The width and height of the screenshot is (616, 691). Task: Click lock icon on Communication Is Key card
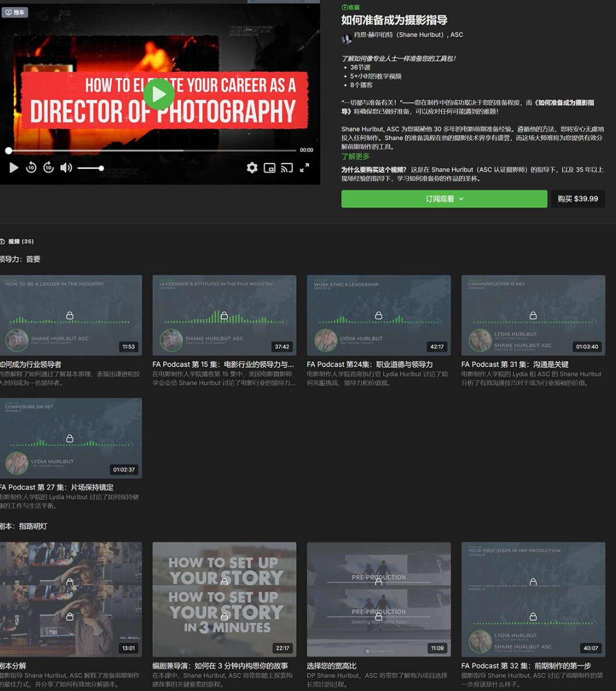pyautogui.click(x=533, y=316)
